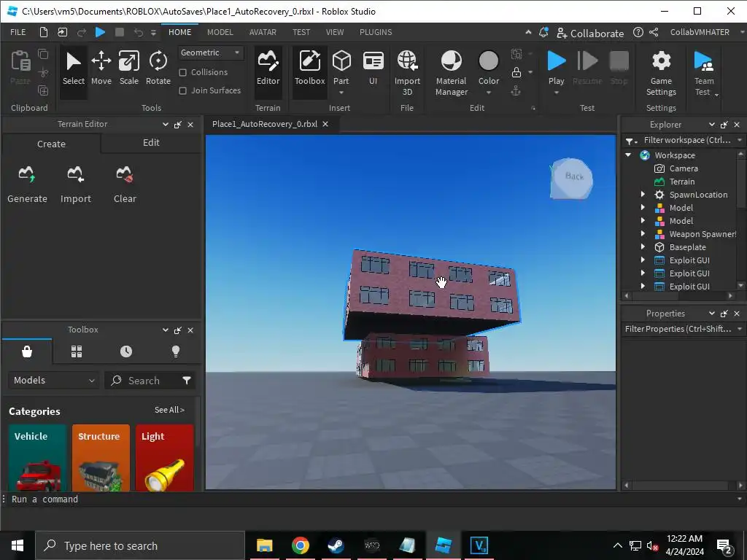Viewport: 747px width, 560px height.
Task: Select Camera in the Explorer
Action: [683, 168]
